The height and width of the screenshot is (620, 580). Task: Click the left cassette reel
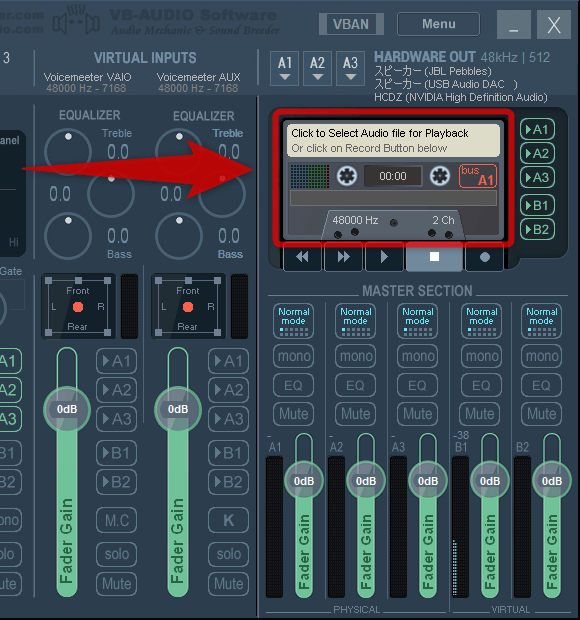[x=347, y=176]
